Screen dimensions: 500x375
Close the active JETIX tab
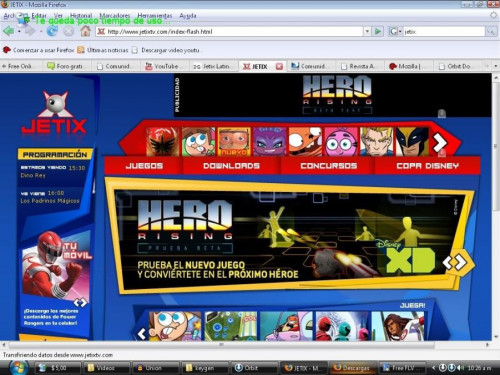[x=279, y=66]
